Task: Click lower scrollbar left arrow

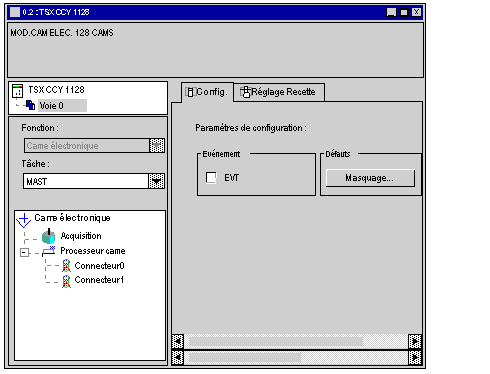Action: tap(178, 358)
